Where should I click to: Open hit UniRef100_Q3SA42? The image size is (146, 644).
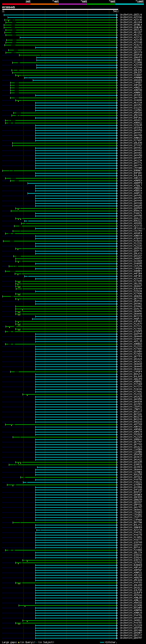pyautogui.click(x=131, y=306)
